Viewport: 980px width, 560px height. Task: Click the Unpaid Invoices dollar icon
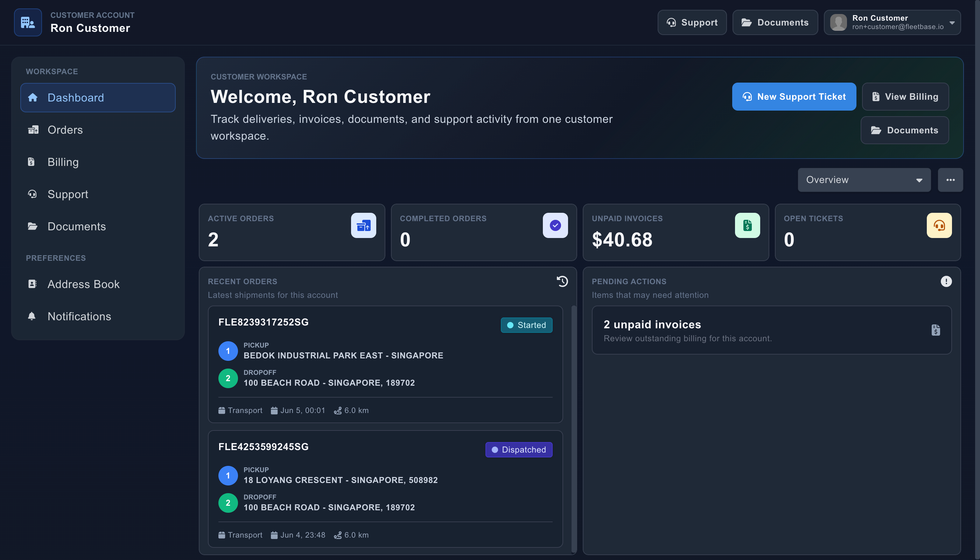pos(747,225)
